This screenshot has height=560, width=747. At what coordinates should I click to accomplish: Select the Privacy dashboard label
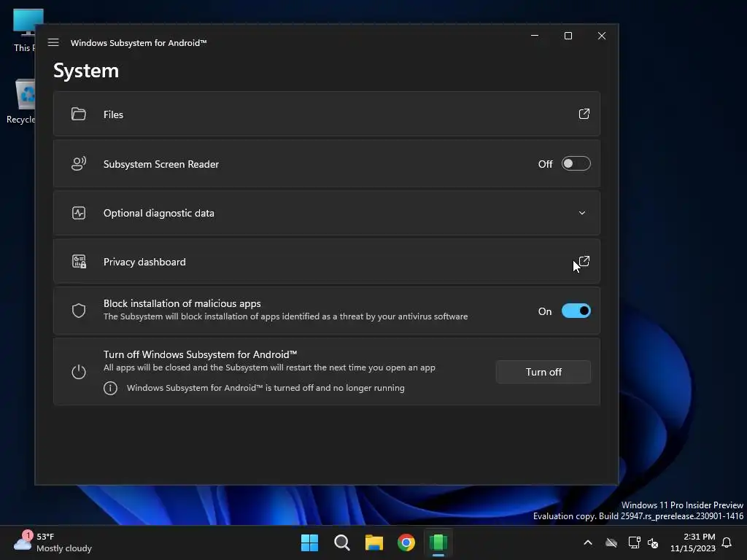click(x=144, y=262)
